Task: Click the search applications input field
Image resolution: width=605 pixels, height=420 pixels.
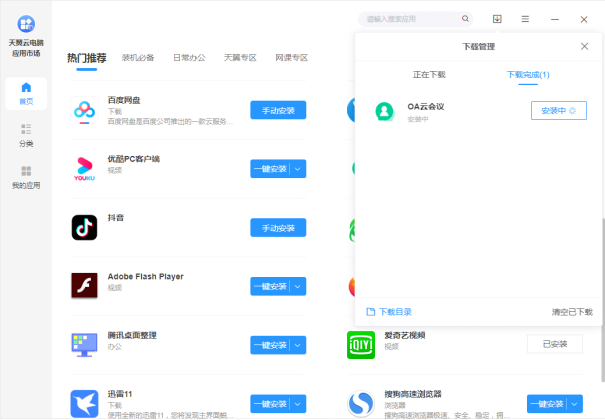Action: click(x=410, y=19)
